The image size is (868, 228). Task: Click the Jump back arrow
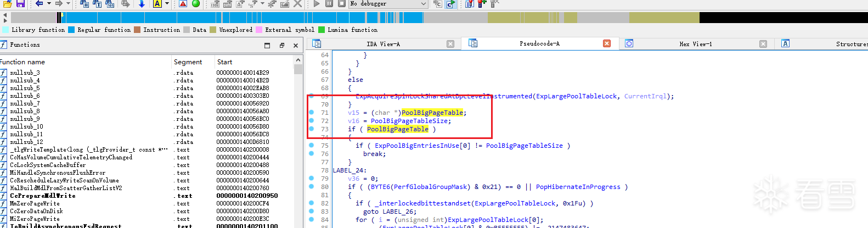pos(40,3)
